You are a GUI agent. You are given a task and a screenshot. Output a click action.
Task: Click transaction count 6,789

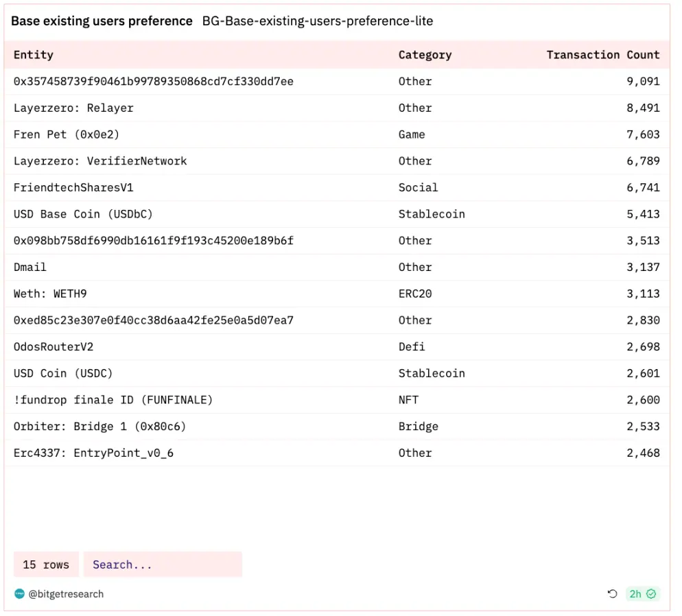click(643, 161)
